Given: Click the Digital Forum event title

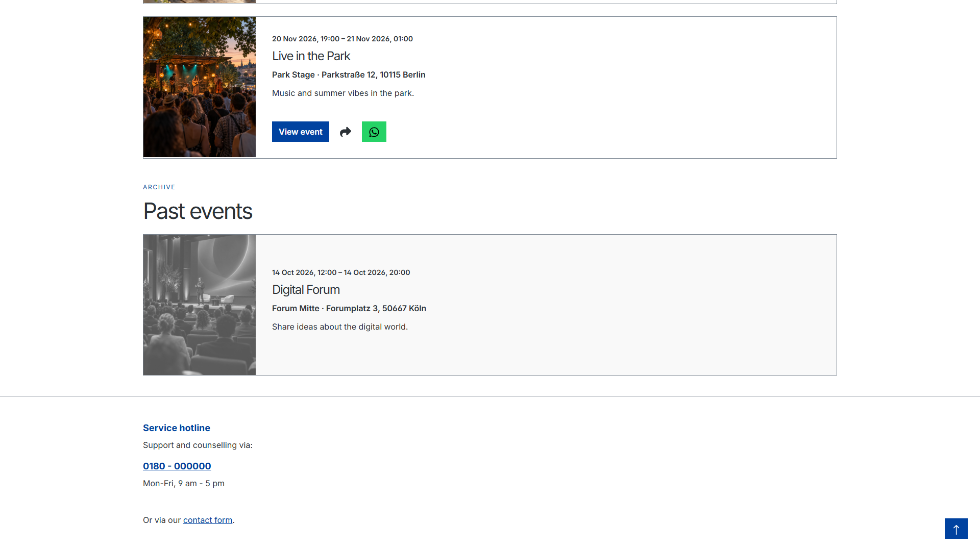Looking at the screenshot, I should [x=306, y=290].
